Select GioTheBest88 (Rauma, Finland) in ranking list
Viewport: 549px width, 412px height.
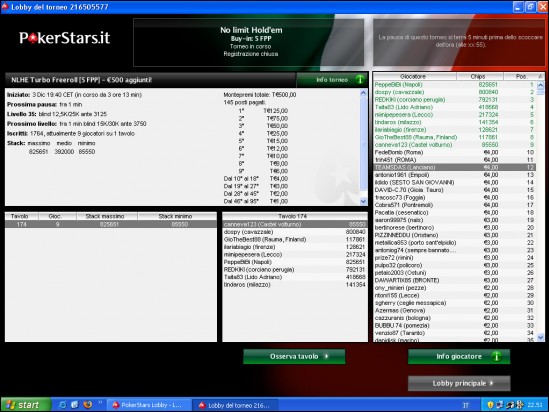pos(454,137)
